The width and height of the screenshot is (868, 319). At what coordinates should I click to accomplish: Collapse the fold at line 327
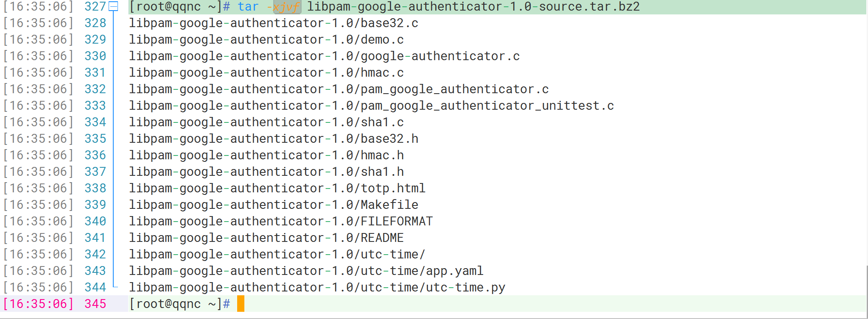[x=113, y=6]
